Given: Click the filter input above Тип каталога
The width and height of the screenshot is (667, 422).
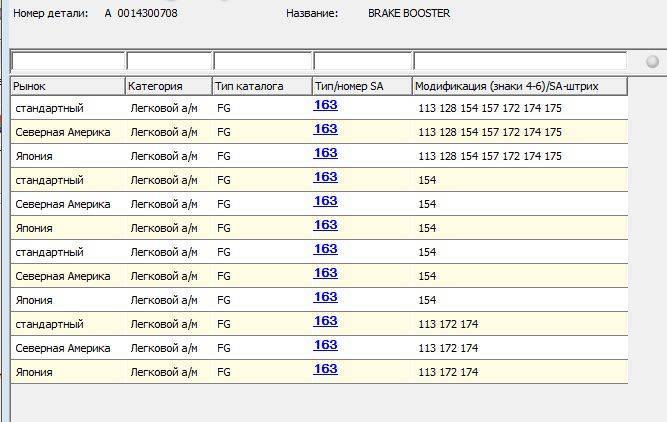Looking at the screenshot, I should point(262,62).
